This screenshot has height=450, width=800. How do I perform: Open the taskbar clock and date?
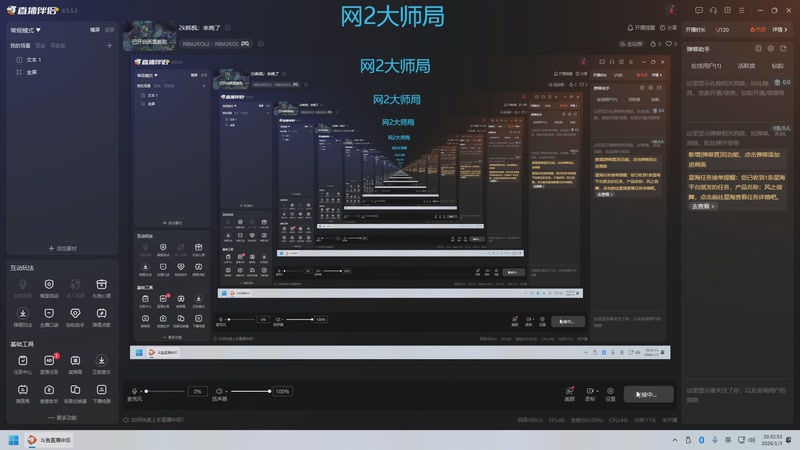tap(772, 440)
